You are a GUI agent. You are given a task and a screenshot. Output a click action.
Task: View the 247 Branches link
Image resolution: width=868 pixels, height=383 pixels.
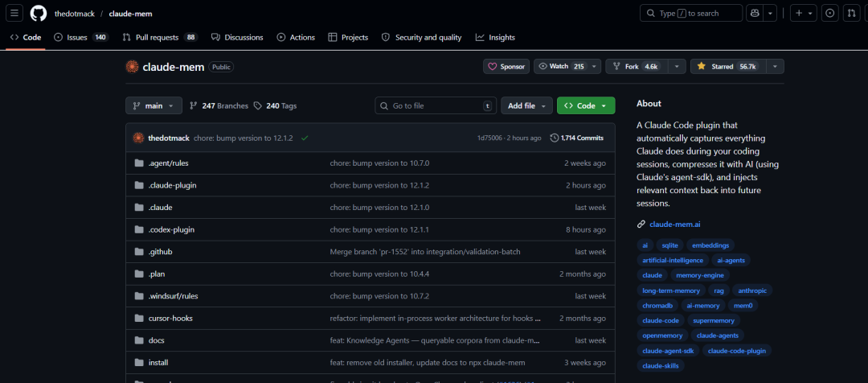[219, 106]
